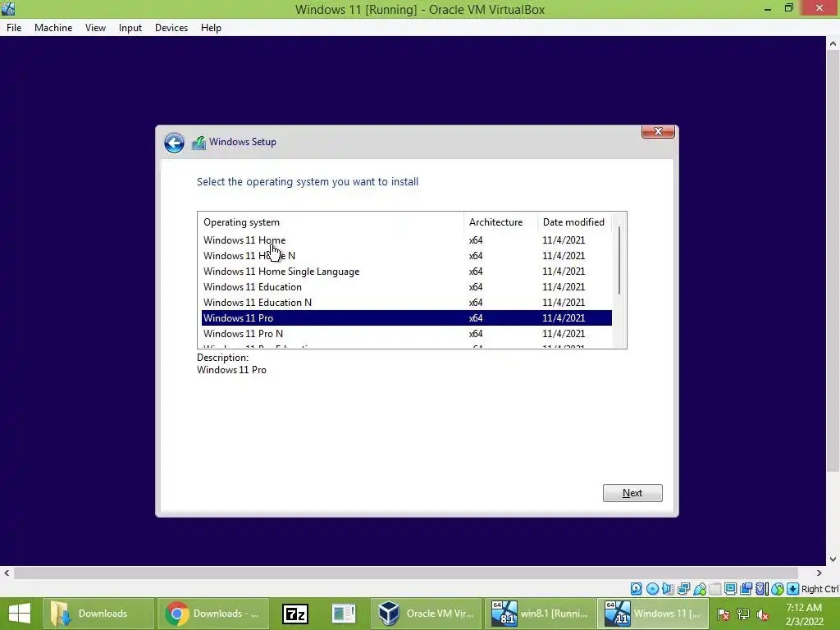Open the network tray icon
840x630 pixels.
point(743,614)
